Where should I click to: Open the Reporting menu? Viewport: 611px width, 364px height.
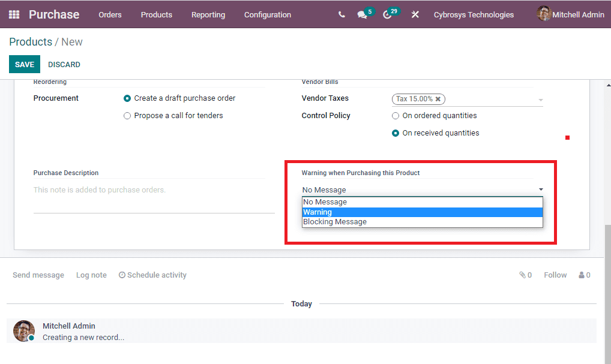pos(208,14)
